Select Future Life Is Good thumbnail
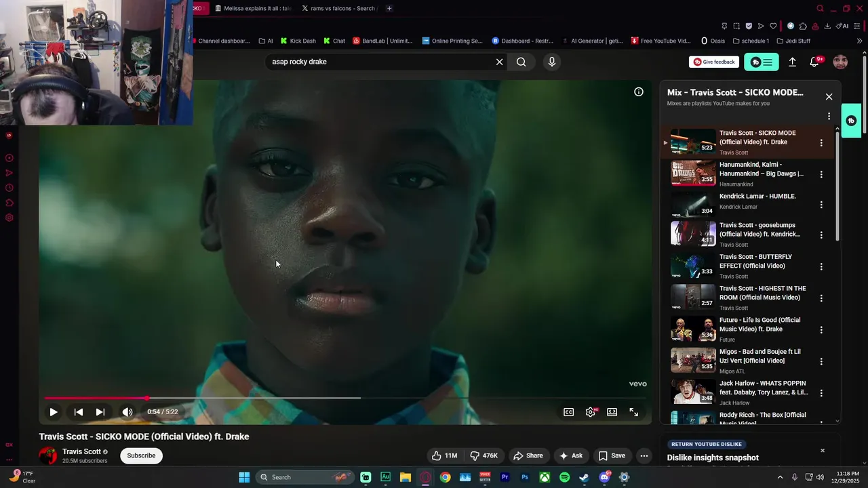This screenshot has width=868, height=488. coord(693,329)
